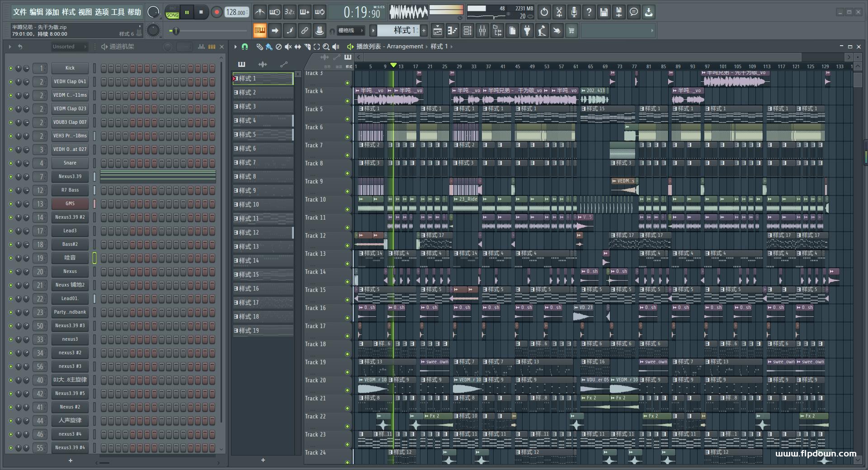This screenshot has height=470, width=868.
Task: Mute Track 10 green light
Action: pyautogui.click(x=347, y=210)
